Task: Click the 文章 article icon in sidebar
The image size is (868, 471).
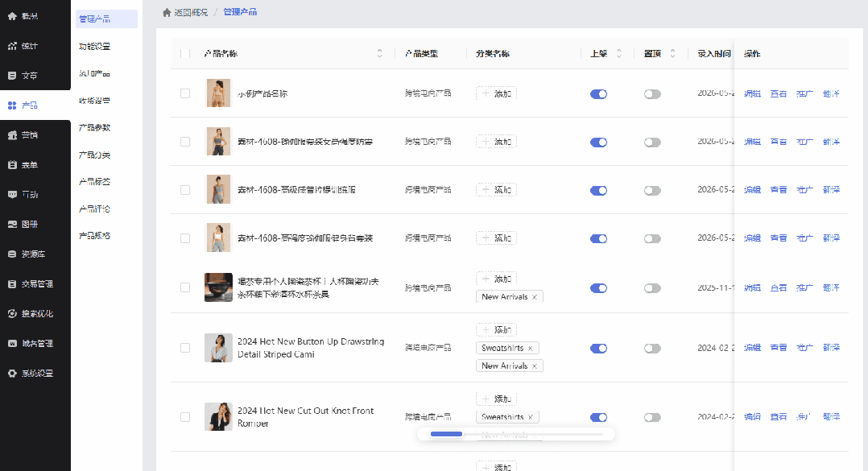Action: pos(12,75)
